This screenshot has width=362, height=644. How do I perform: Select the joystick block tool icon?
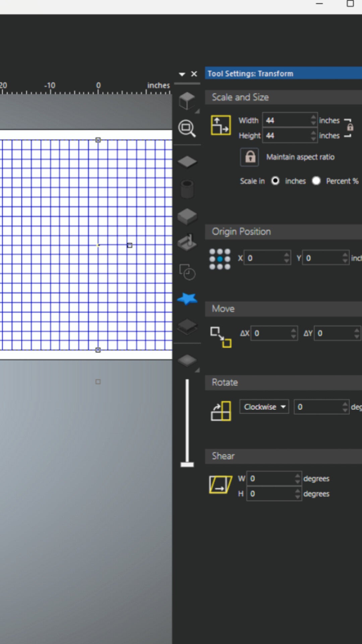[x=187, y=243]
